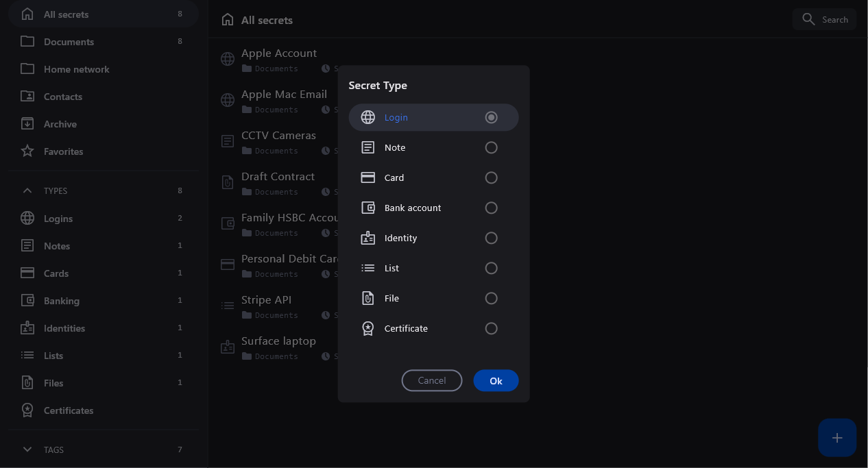The image size is (868, 468).
Task: Click the Identity badge icon in dialog
Action: [x=368, y=238]
